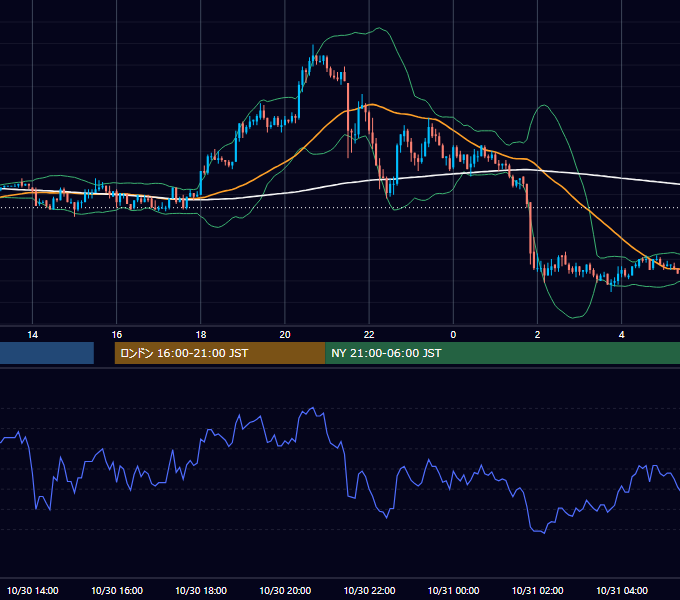Click the 10/30 16:00 time axis label
The image size is (680, 600).
117,590
